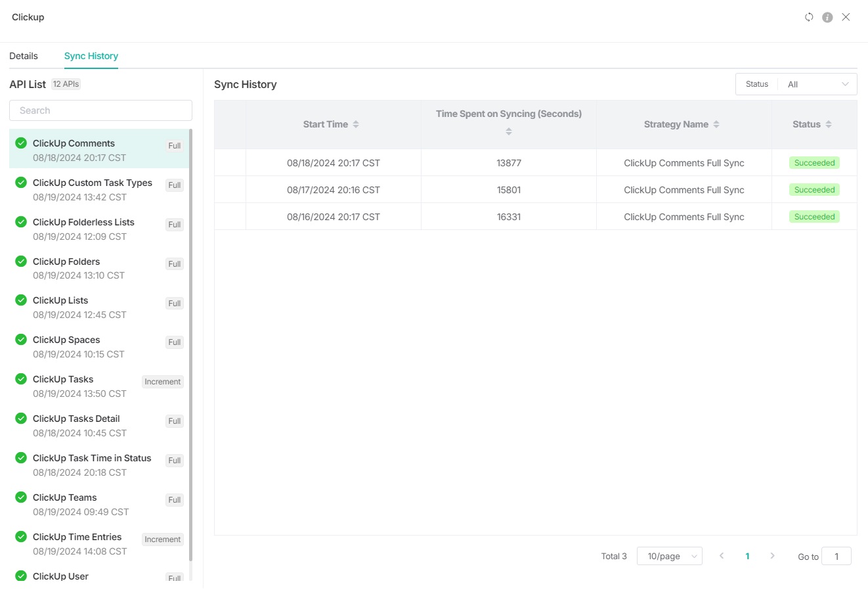Go to previous page arrow
The image size is (868, 596).
point(722,556)
